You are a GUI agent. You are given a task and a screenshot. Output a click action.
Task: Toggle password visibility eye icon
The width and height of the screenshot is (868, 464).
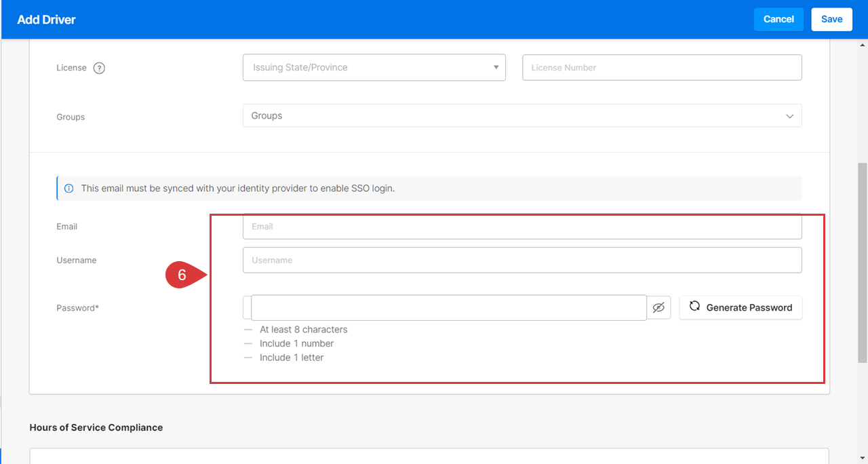[658, 308]
